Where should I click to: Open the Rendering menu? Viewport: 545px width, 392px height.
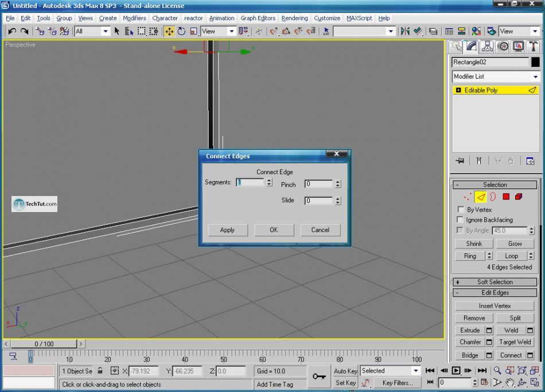295,18
